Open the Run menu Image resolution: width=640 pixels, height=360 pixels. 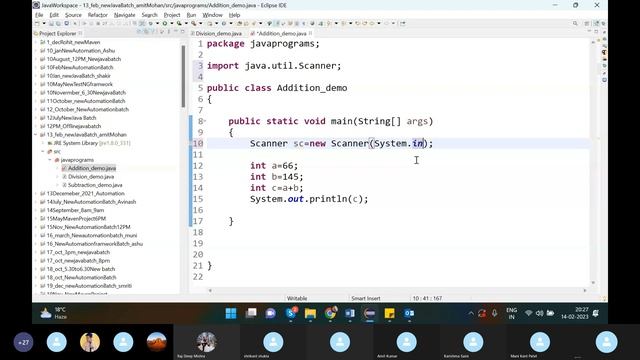[191, 15]
